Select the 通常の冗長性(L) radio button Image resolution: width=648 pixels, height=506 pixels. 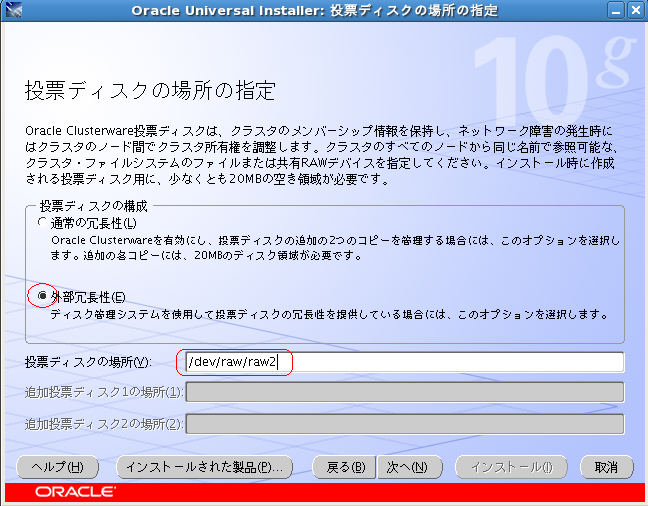coord(43,222)
